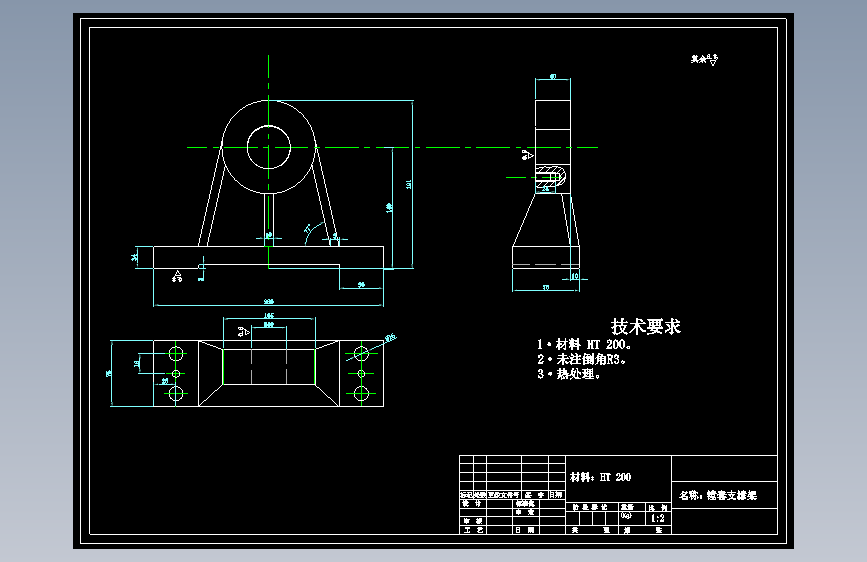
Task: Click the upper-left bolt hole in plan view
Action: coord(176,353)
